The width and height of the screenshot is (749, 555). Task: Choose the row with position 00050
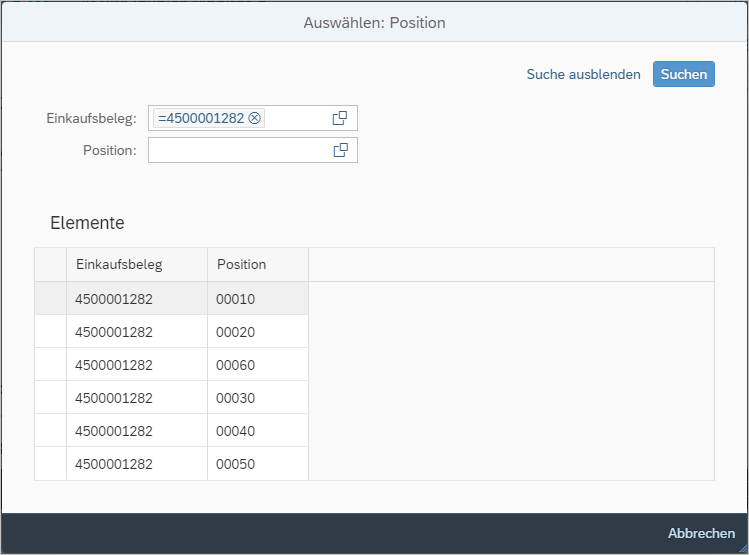point(236,464)
